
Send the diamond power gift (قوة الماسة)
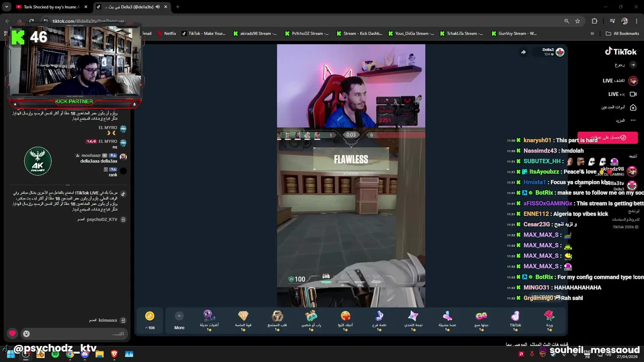click(243, 320)
